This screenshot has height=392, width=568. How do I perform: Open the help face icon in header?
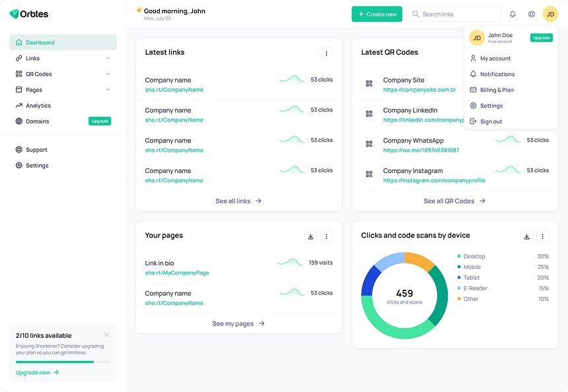(x=532, y=14)
